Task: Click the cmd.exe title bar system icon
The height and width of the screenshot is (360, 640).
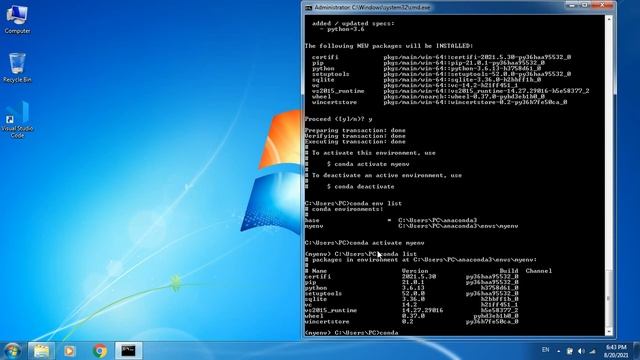Action: (309, 8)
